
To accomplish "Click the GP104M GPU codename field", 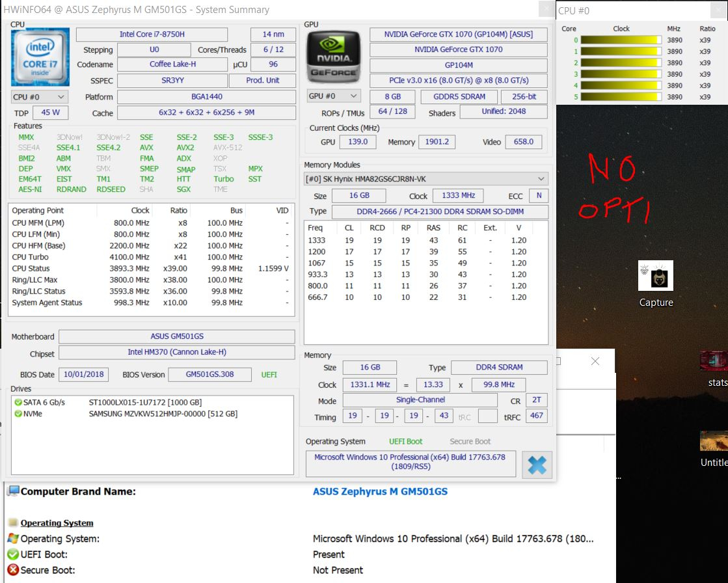I will click(458, 65).
